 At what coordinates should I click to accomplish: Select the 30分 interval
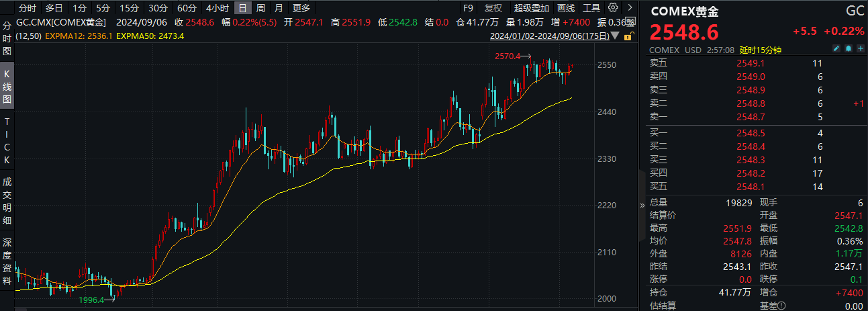pyautogui.click(x=157, y=8)
